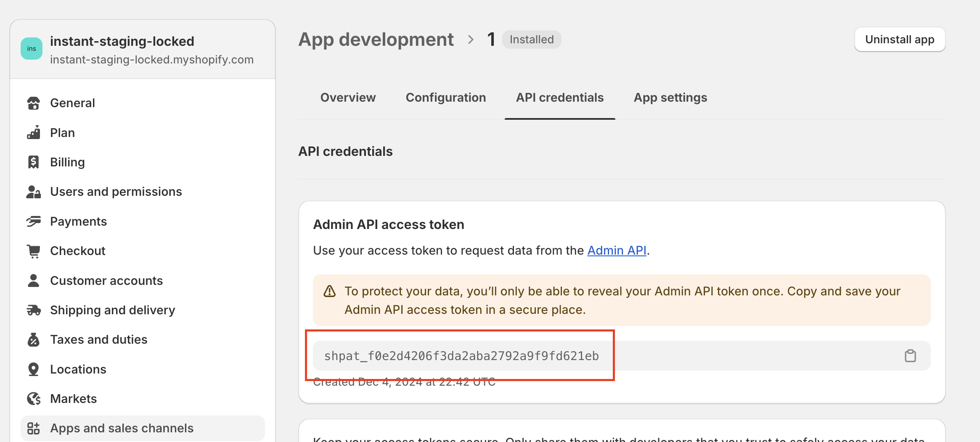The height and width of the screenshot is (442, 980).
Task: Click the Uninstall app button
Action: pos(900,39)
